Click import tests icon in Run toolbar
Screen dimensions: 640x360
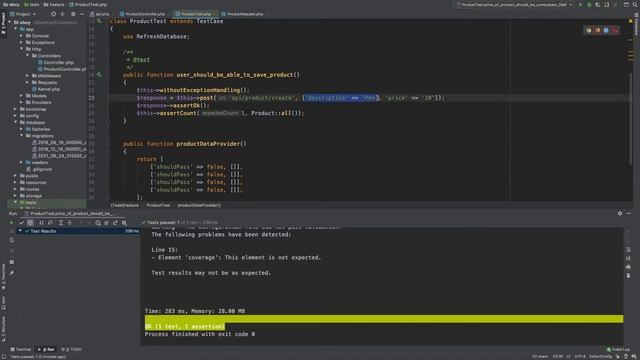pyautogui.click(x=107, y=223)
